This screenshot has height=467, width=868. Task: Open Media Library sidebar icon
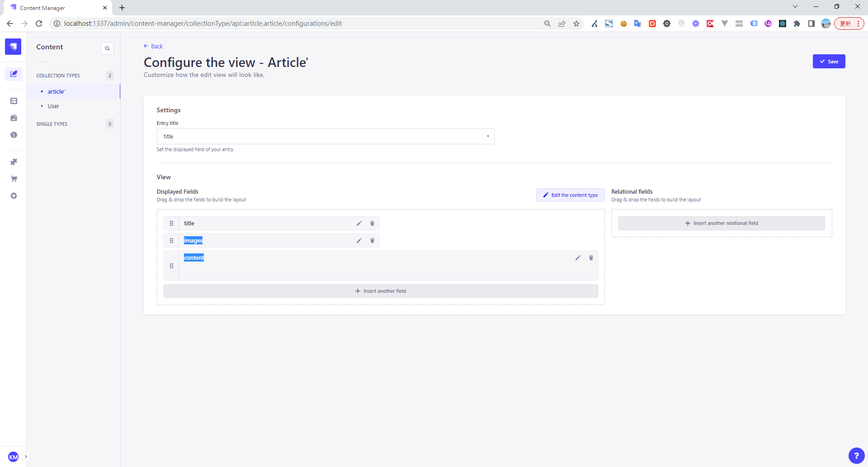tap(14, 118)
